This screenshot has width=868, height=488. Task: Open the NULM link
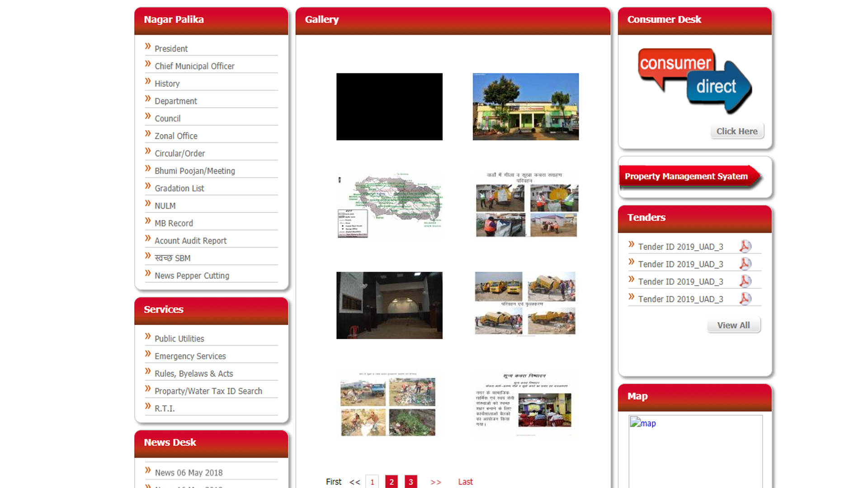click(x=165, y=206)
